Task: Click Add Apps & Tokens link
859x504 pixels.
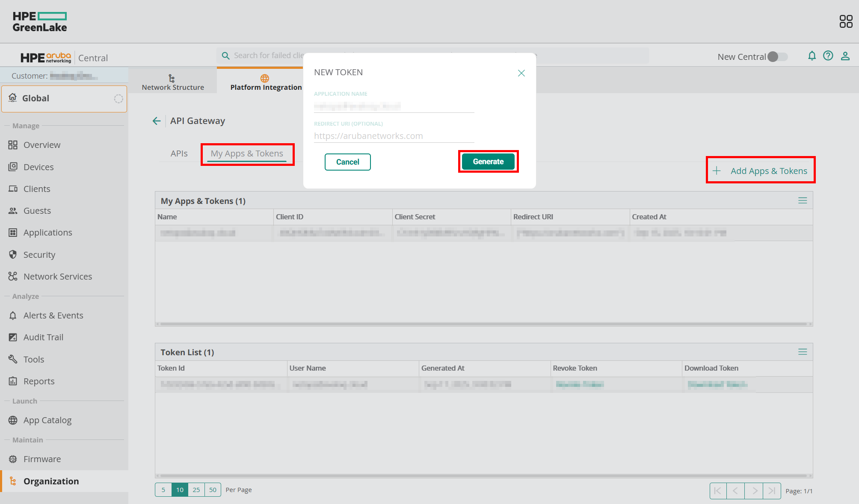Action: point(768,171)
